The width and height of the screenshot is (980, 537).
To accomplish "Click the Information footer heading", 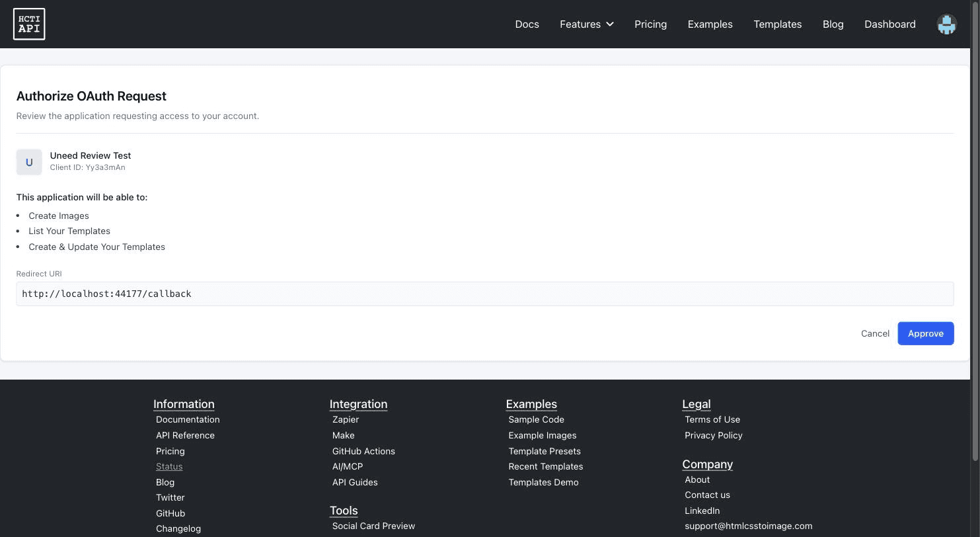I will tap(184, 404).
